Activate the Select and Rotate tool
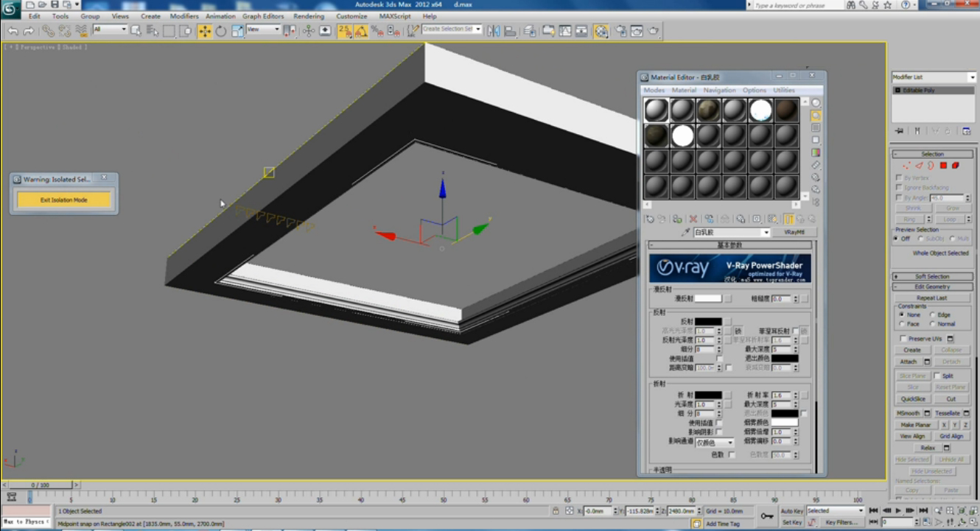 (x=221, y=31)
